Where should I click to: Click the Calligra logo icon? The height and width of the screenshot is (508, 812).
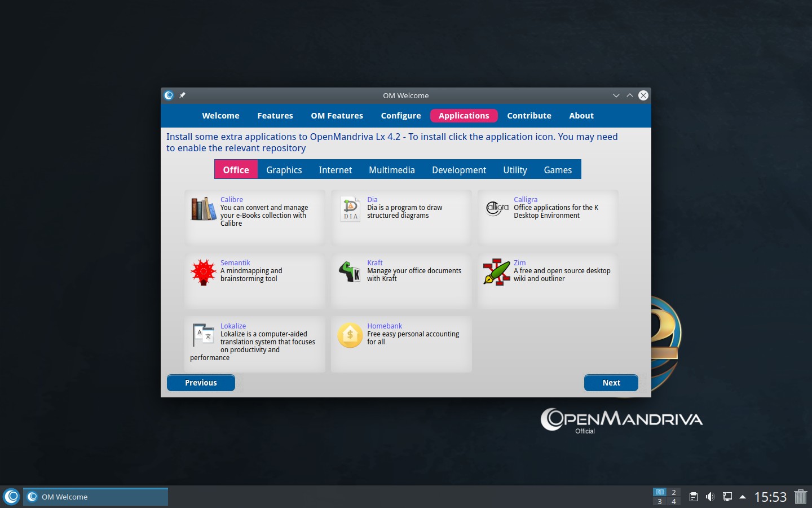pyautogui.click(x=497, y=209)
